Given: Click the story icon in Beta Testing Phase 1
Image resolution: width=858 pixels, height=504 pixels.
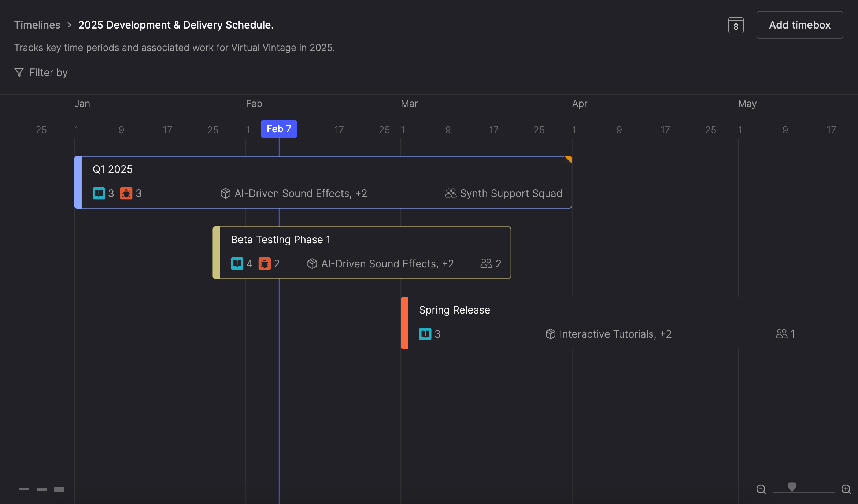Looking at the screenshot, I should pyautogui.click(x=237, y=264).
